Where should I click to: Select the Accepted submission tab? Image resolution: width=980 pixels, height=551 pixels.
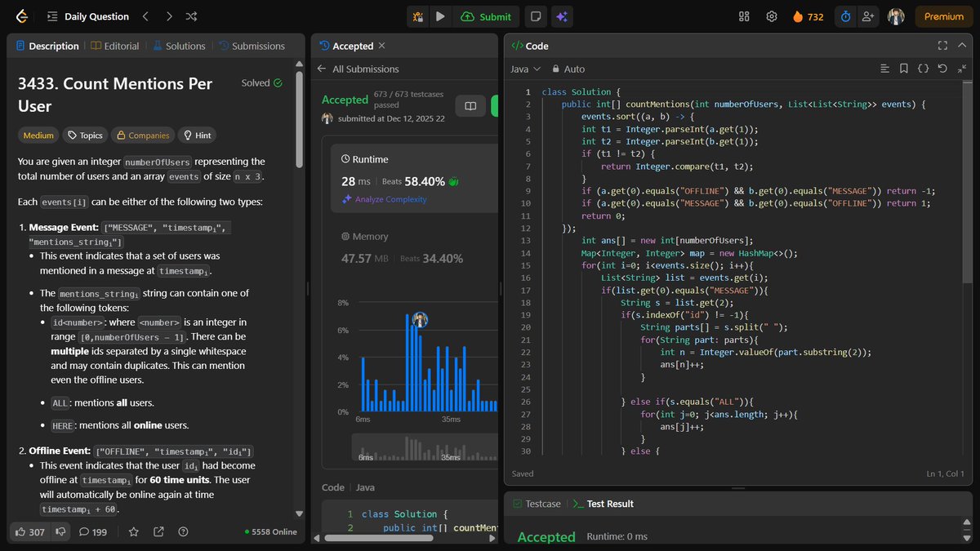(x=346, y=46)
